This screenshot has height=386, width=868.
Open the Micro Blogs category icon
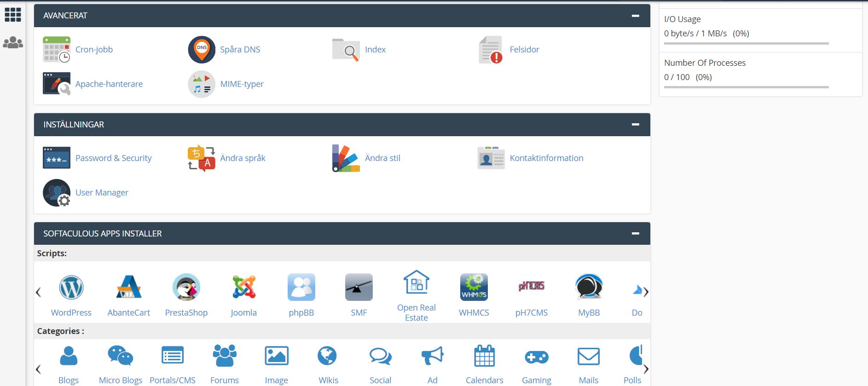click(121, 356)
